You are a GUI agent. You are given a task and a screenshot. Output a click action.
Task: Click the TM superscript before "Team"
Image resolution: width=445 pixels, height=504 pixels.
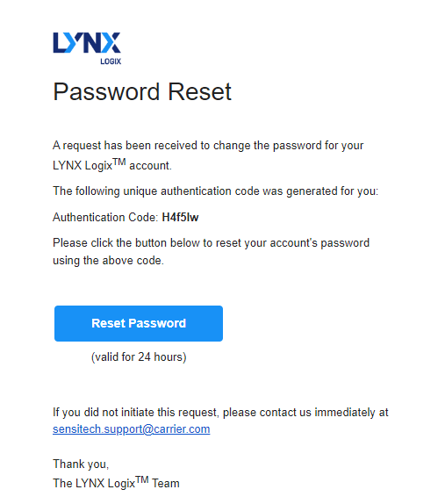tap(142, 480)
